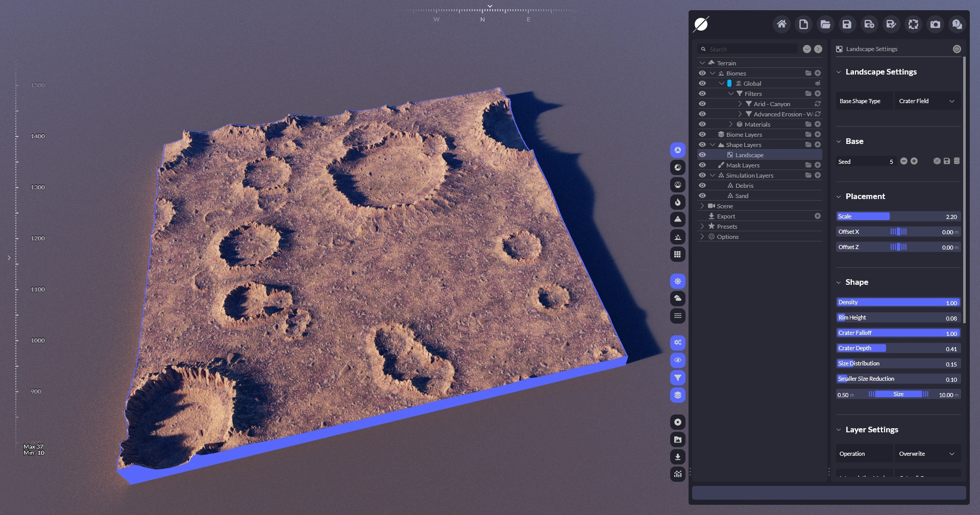Select the Mask Layers tree item

pyautogui.click(x=743, y=165)
